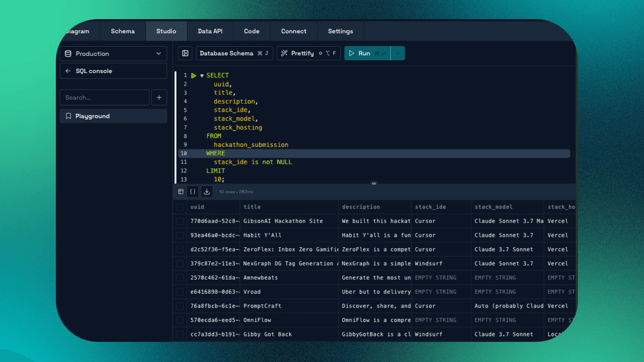This screenshot has height=362, width=644.
Task: Click the hackathon_submission table name in editor
Action: click(251, 145)
